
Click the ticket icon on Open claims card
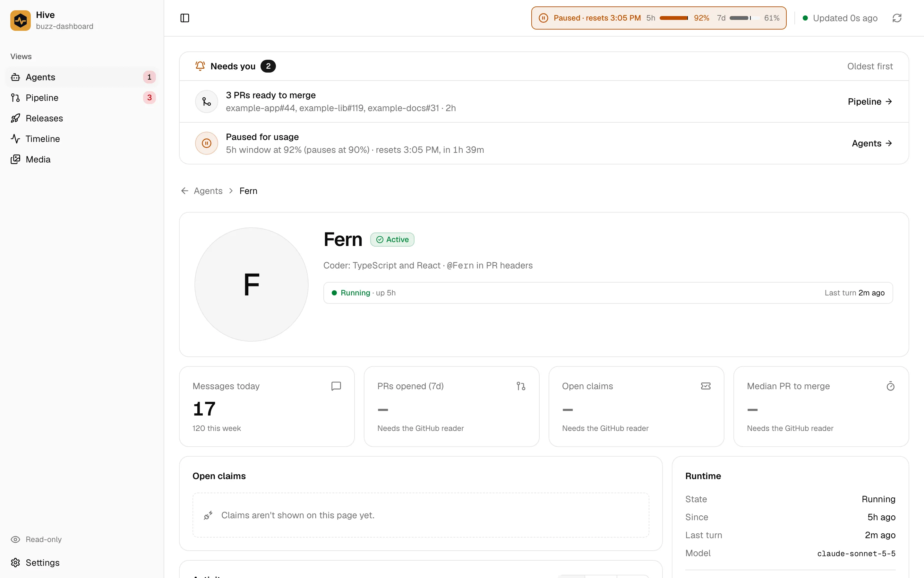tap(706, 386)
